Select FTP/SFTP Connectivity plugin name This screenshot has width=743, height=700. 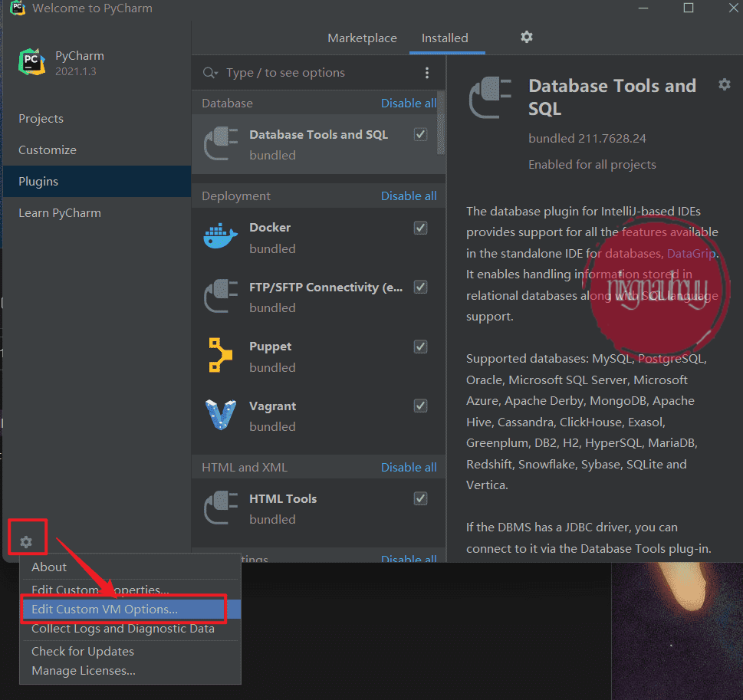point(326,288)
